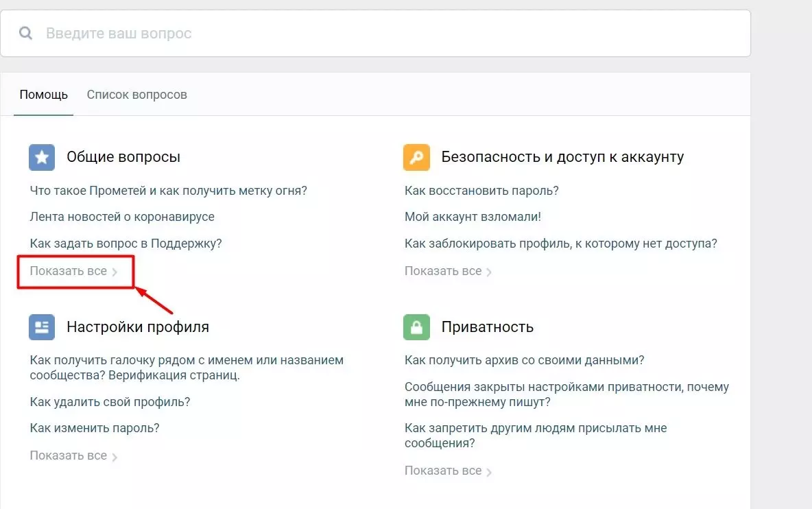Show all under Настройки профиля
Image resolution: width=812 pixels, height=509 pixels.
click(73, 455)
